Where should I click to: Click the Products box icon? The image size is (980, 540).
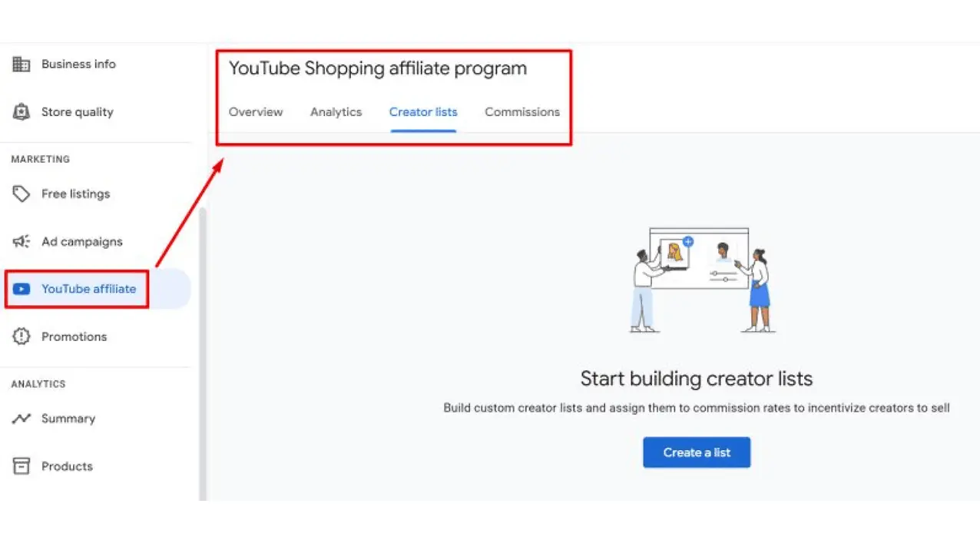click(22, 466)
